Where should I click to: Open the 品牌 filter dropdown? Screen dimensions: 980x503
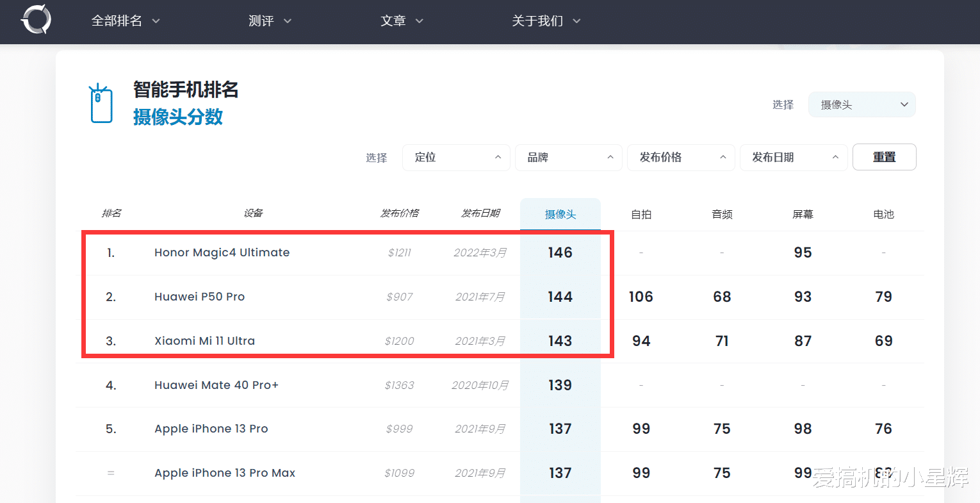point(569,158)
